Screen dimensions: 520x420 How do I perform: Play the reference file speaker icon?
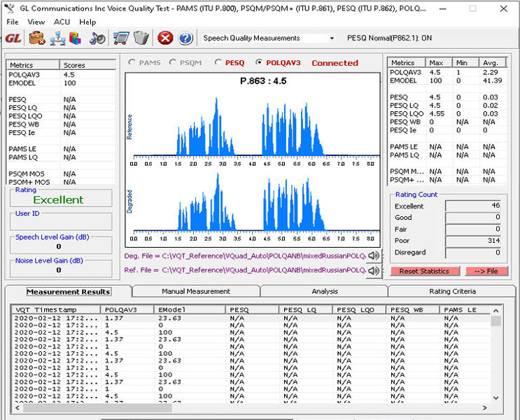coord(374,271)
